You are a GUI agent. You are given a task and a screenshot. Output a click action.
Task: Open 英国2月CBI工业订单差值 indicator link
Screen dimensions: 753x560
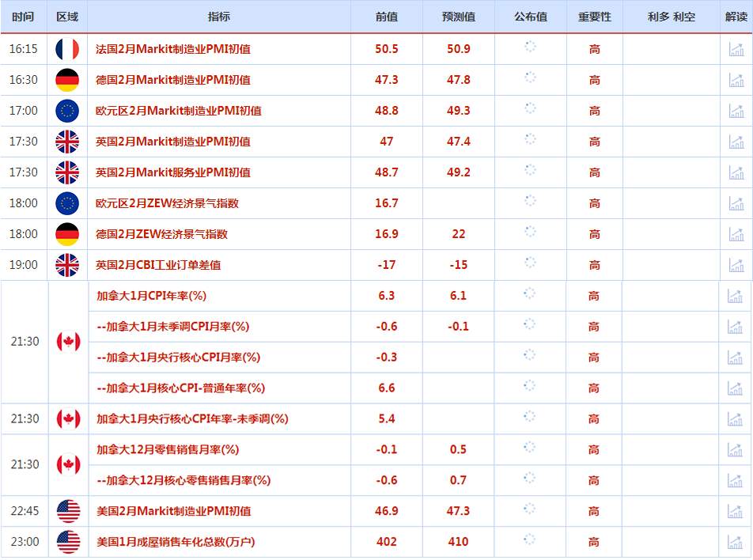click(158, 265)
